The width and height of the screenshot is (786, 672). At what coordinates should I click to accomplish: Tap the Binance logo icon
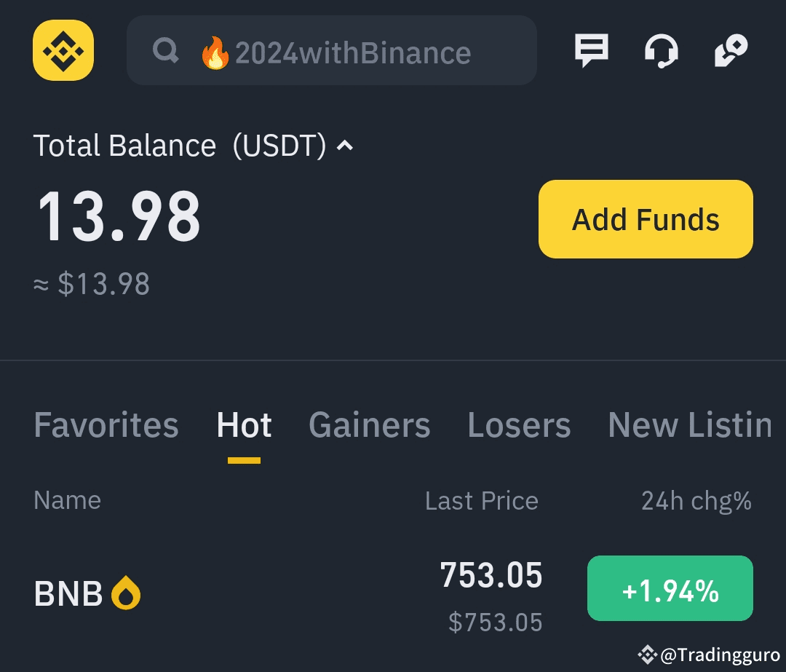[63, 50]
